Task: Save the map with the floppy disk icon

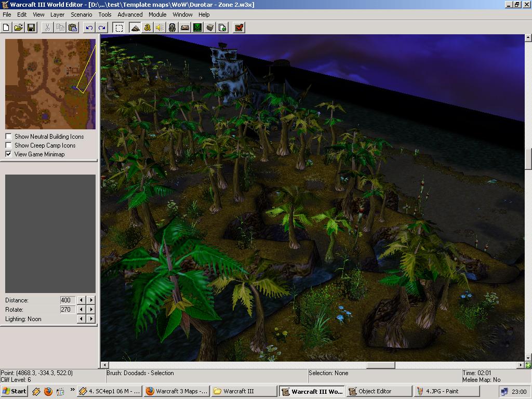Action: pos(31,28)
